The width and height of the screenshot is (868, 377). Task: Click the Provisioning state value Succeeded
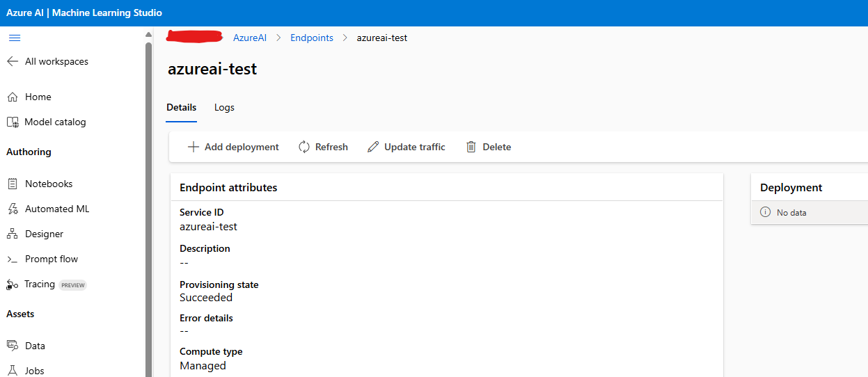pos(206,297)
